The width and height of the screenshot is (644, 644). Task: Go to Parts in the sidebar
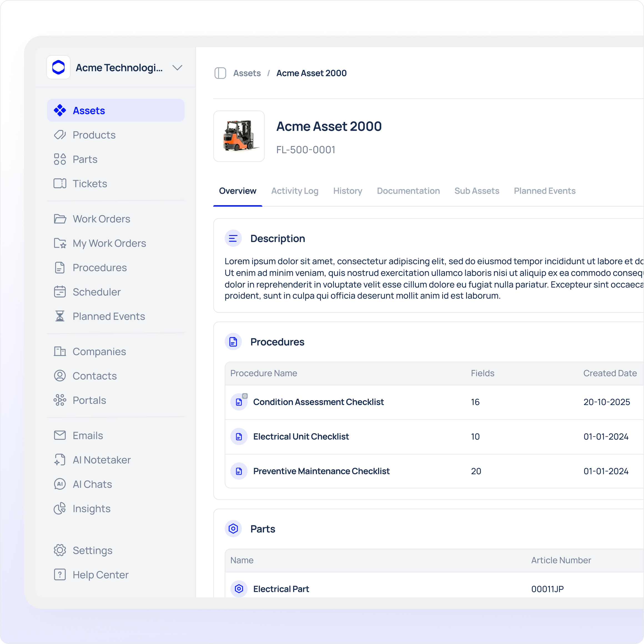point(85,159)
